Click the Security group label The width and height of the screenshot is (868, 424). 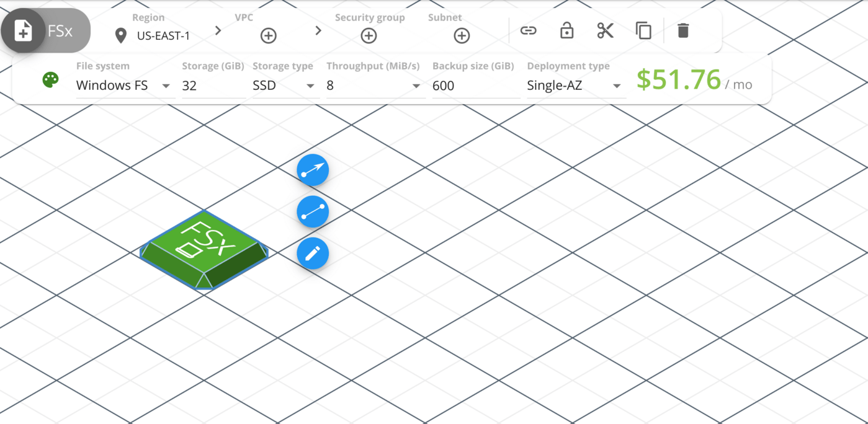[370, 17]
